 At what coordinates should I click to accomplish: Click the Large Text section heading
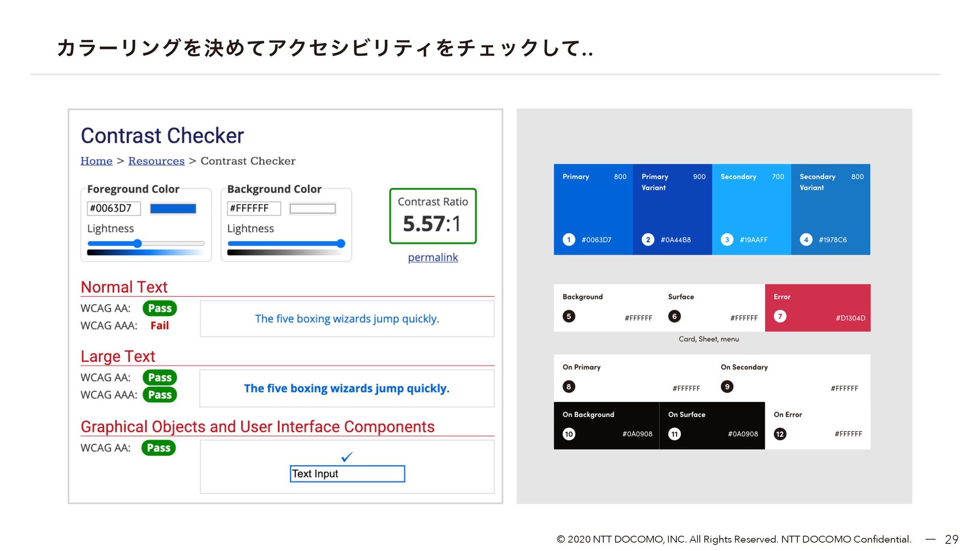coord(118,357)
